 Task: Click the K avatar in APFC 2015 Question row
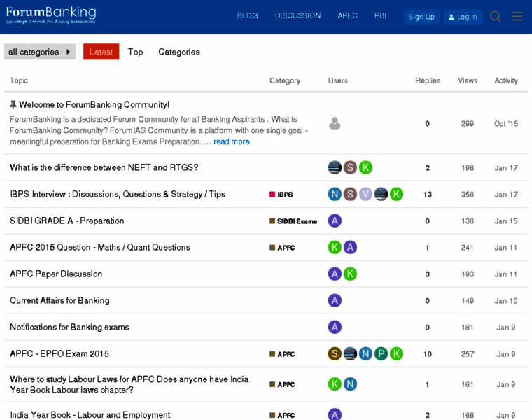[335, 247]
